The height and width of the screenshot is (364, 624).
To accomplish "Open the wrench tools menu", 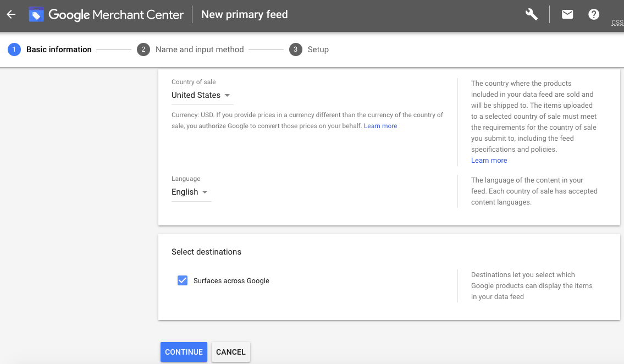I will point(532,15).
